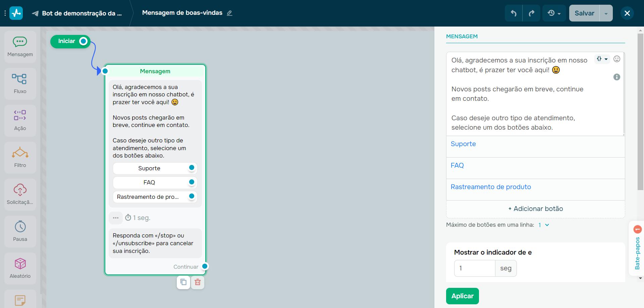
Task: Click the unsubscribe hint text in block
Action: click(x=155, y=243)
